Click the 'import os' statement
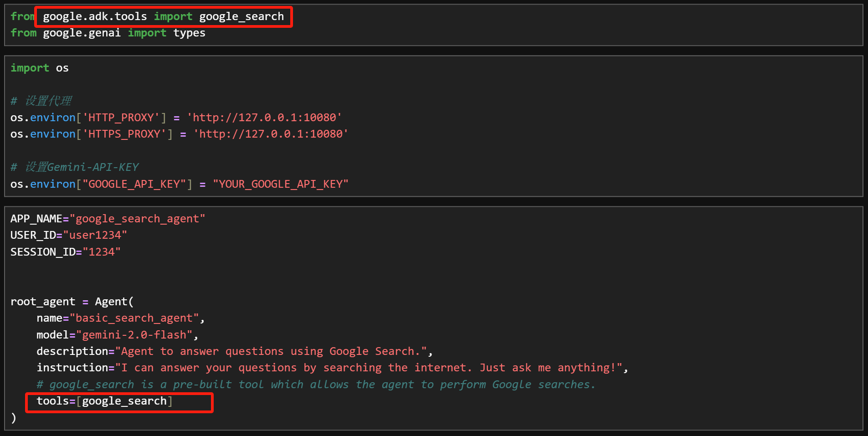Viewport: 868px width, 436px height. click(40, 68)
